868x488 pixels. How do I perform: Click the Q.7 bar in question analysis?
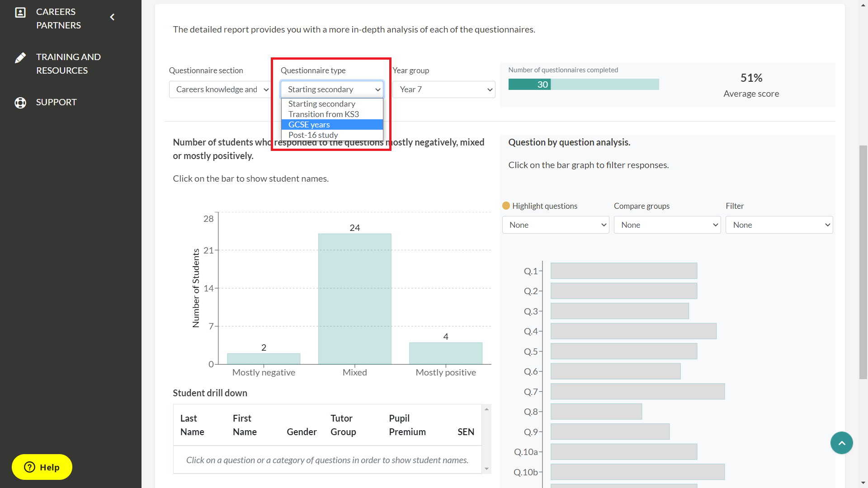pyautogui.click(x=637, y=392)
